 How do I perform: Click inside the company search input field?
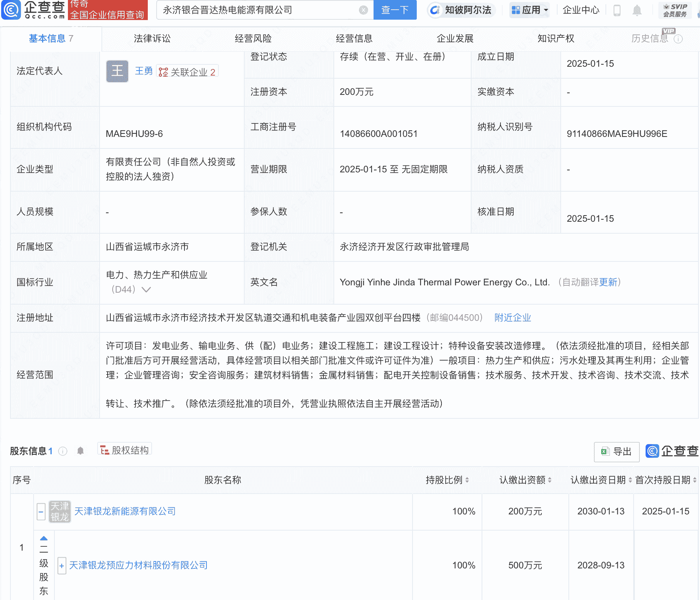coord(262,10)
